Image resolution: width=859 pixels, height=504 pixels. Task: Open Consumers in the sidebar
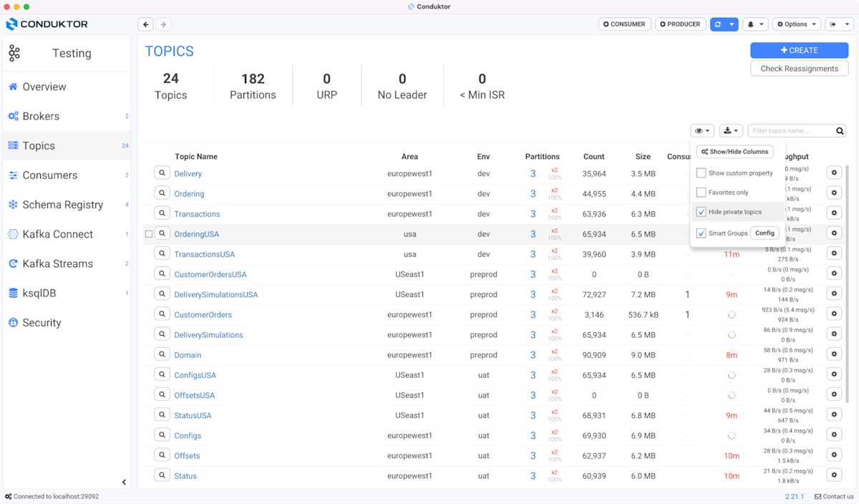(x=67, y=175)
